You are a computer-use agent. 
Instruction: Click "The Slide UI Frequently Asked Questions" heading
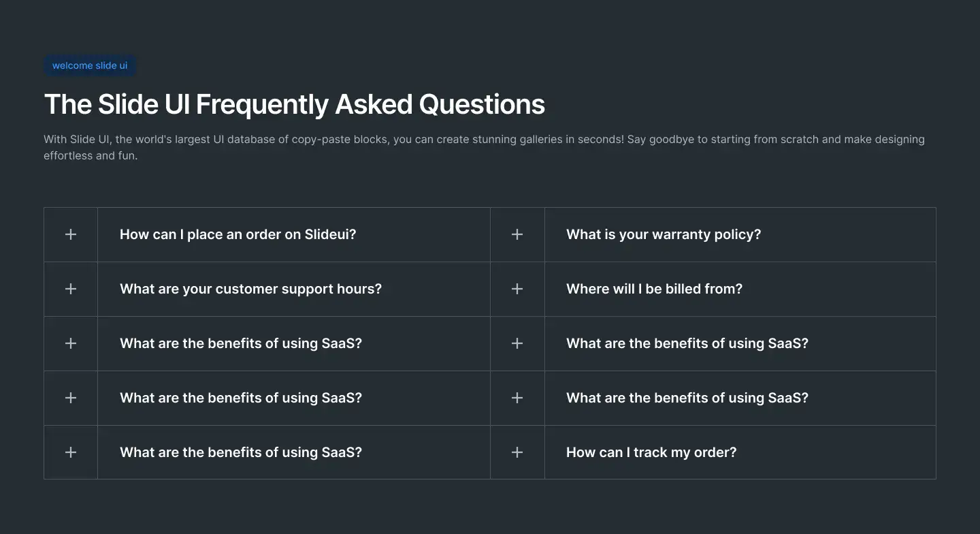295,104
